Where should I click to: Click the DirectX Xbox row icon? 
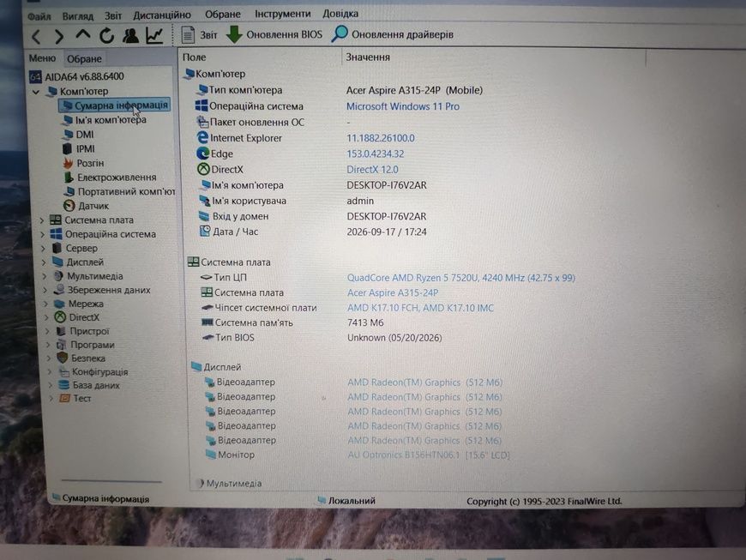click(x=203, y=169)
